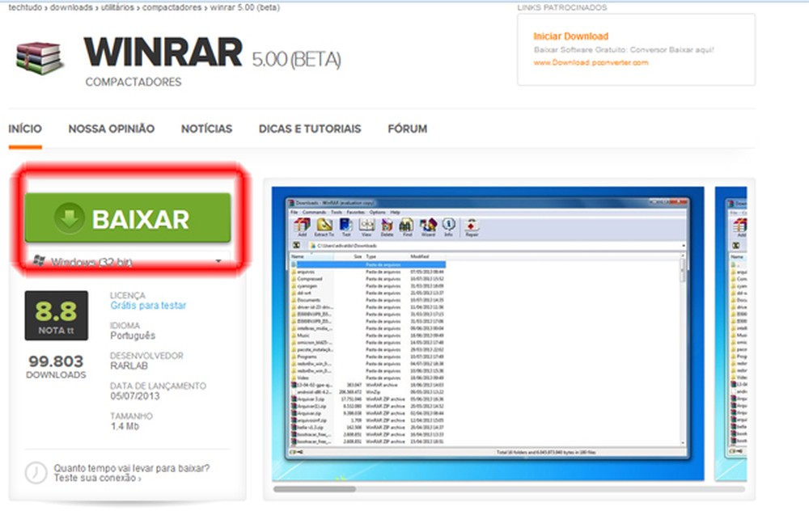This screenshot has width=809, height=532.
Task: Open Find via its toolbar icon
Action: (407, 224)
